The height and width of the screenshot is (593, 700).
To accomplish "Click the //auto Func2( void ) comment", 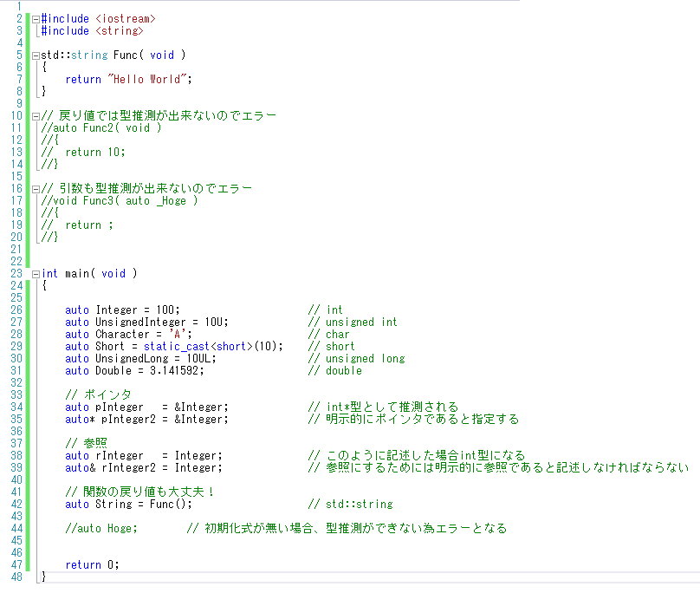I will [x=101, y=127].
